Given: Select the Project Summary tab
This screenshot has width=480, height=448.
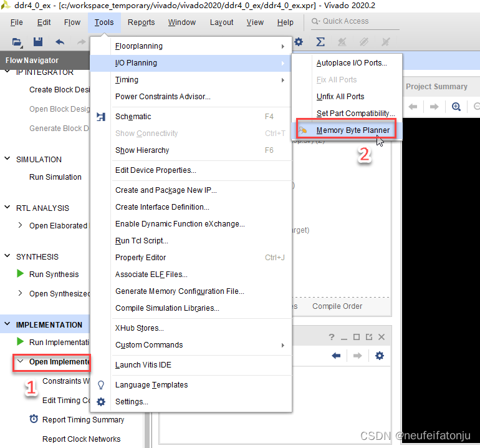Looking at the screenshot, I should click(x=436, y=86).
